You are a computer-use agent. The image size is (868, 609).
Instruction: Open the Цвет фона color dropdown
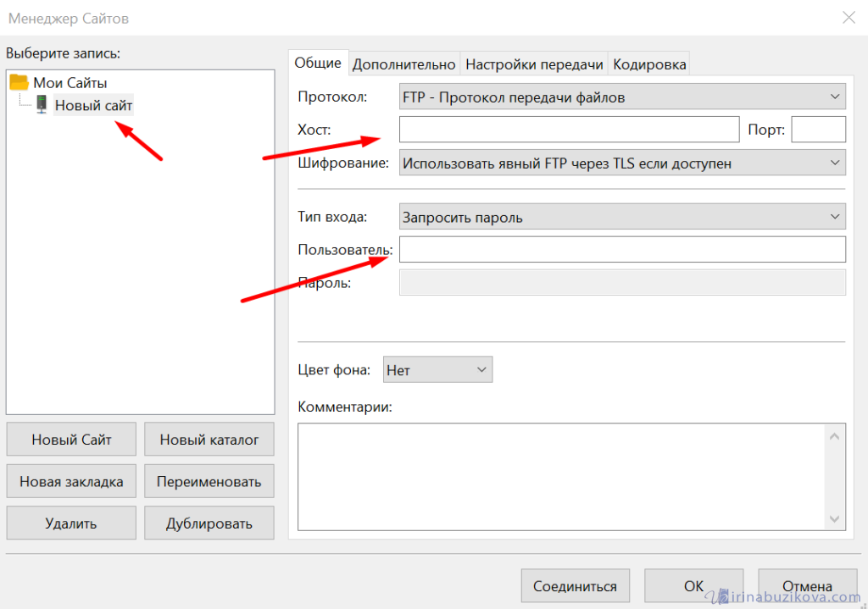coord(437,369)
